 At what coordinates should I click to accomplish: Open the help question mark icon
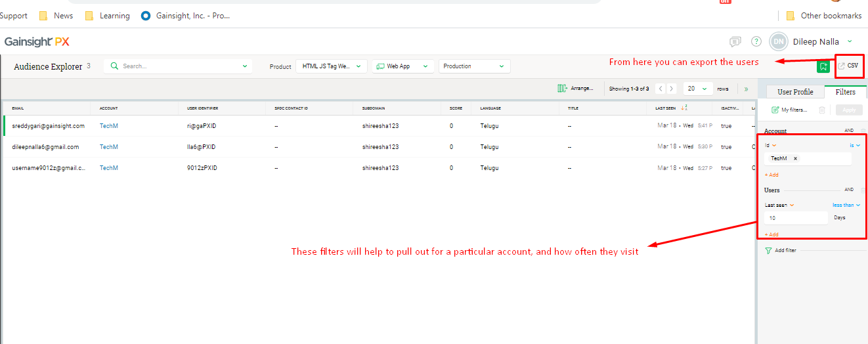756,42
